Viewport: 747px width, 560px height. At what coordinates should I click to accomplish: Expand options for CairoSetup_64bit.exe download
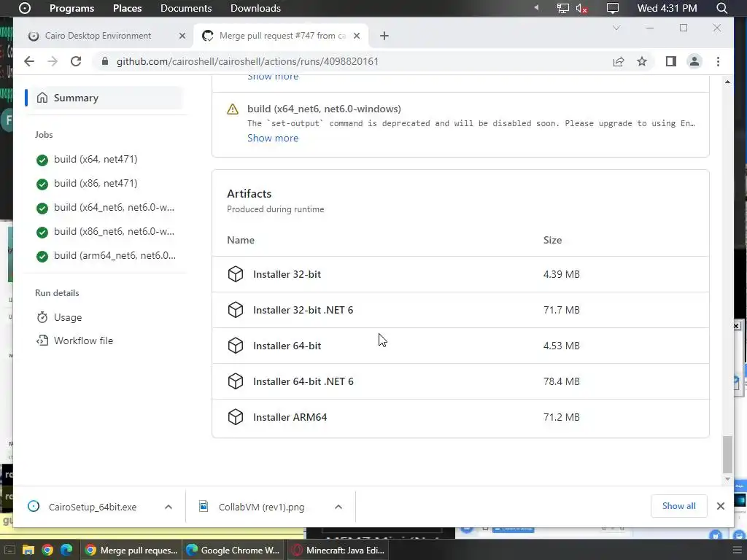coord(169,507)
